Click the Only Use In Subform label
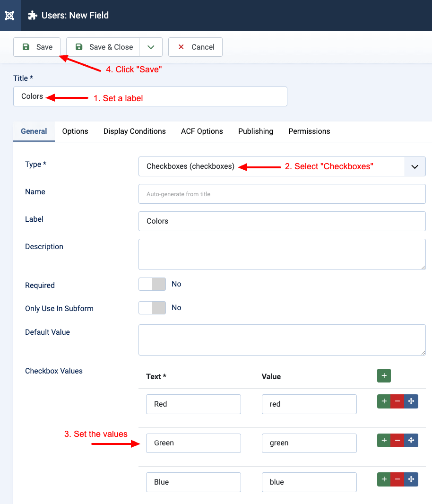The height and width of the screenshot is (504, 432). [x=59, y=309]
